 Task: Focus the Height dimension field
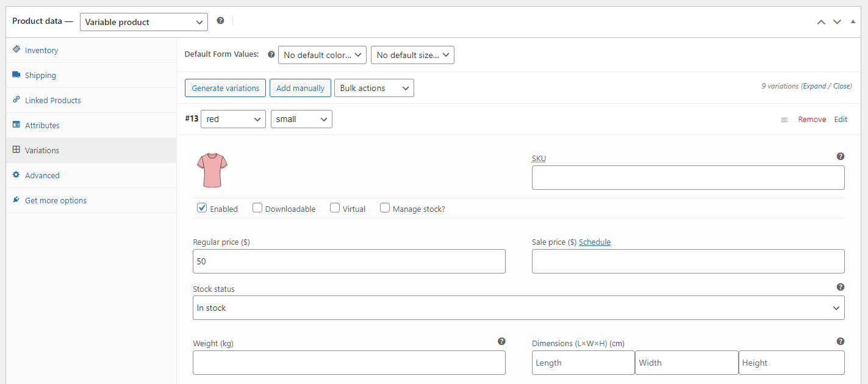pos(792,363)
